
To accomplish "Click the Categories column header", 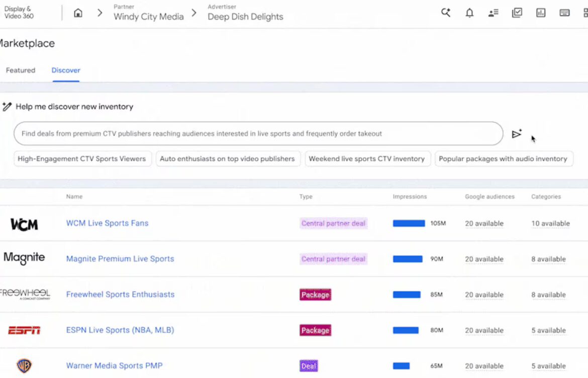I will click(x=546, y=197).
